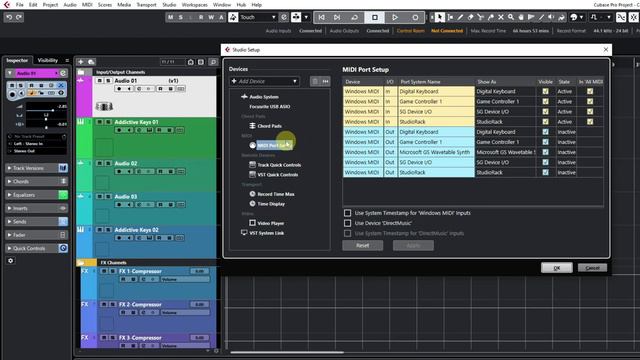Screen dimensions: 640x360
Task: Select the Time Warp tool
Action: [531, 17]
